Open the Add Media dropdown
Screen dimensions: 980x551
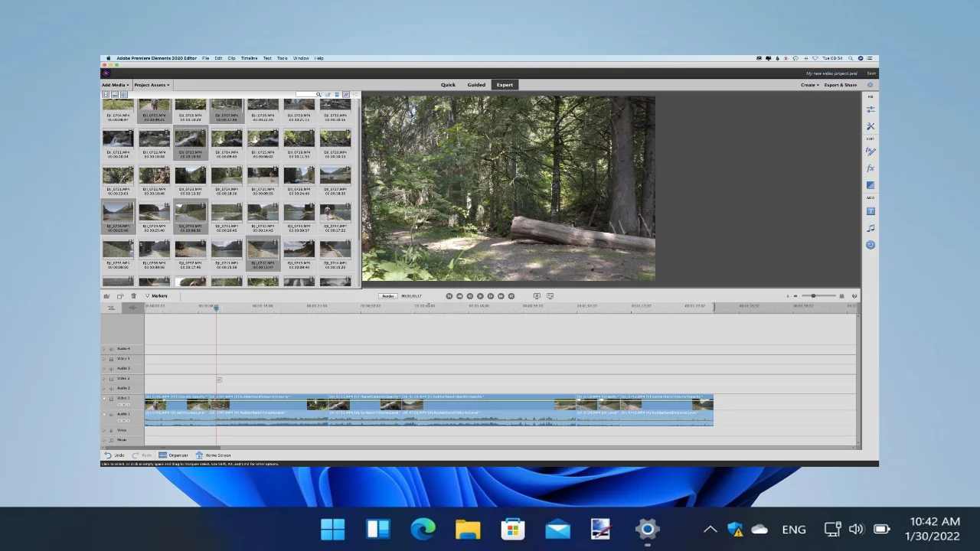tap(116, 85)
